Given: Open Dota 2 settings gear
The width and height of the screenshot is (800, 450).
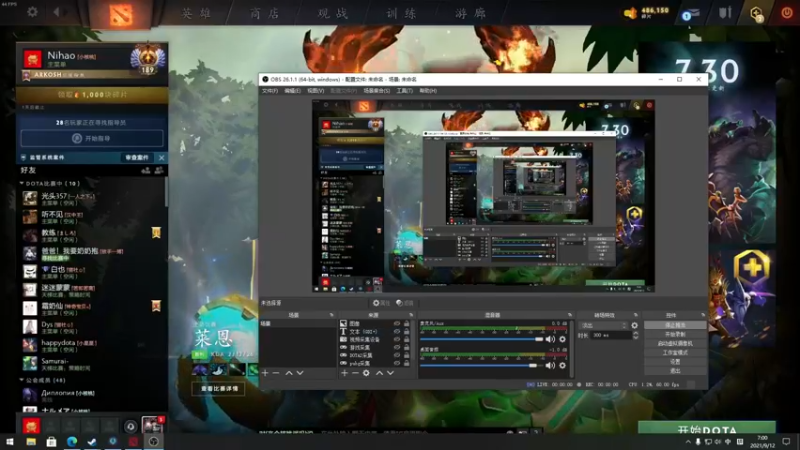Looking at the screenshot, I should pos(32,12).
